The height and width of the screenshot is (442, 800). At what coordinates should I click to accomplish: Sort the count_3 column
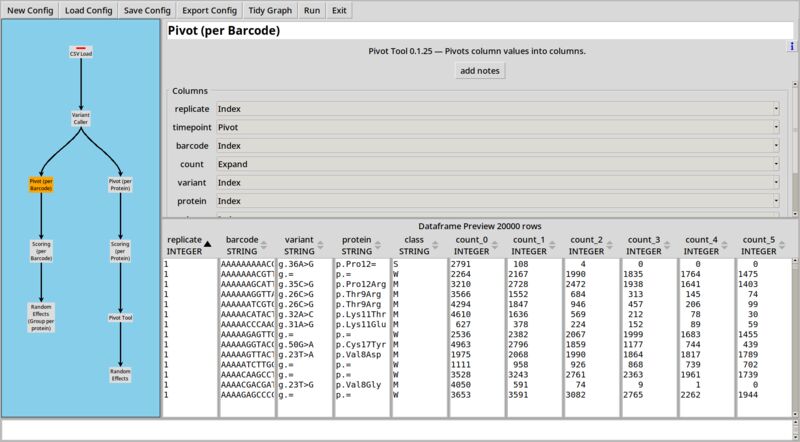pos(667,245)
